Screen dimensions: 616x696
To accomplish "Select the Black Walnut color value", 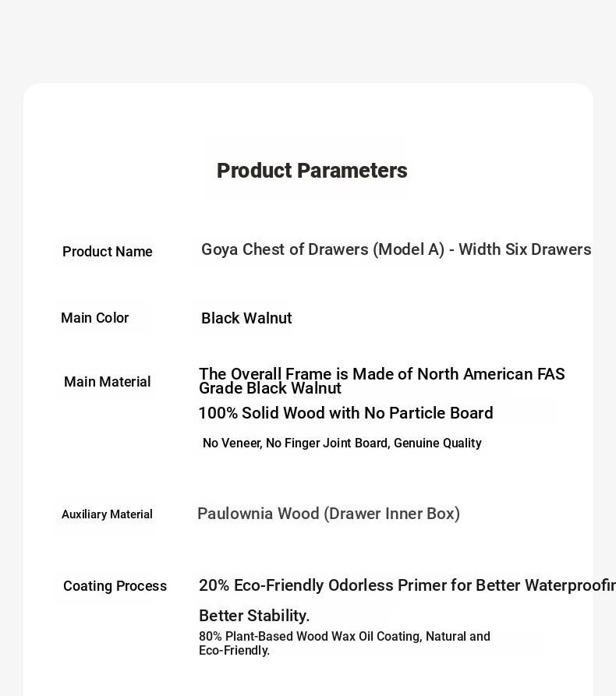I will click(246, 318).
